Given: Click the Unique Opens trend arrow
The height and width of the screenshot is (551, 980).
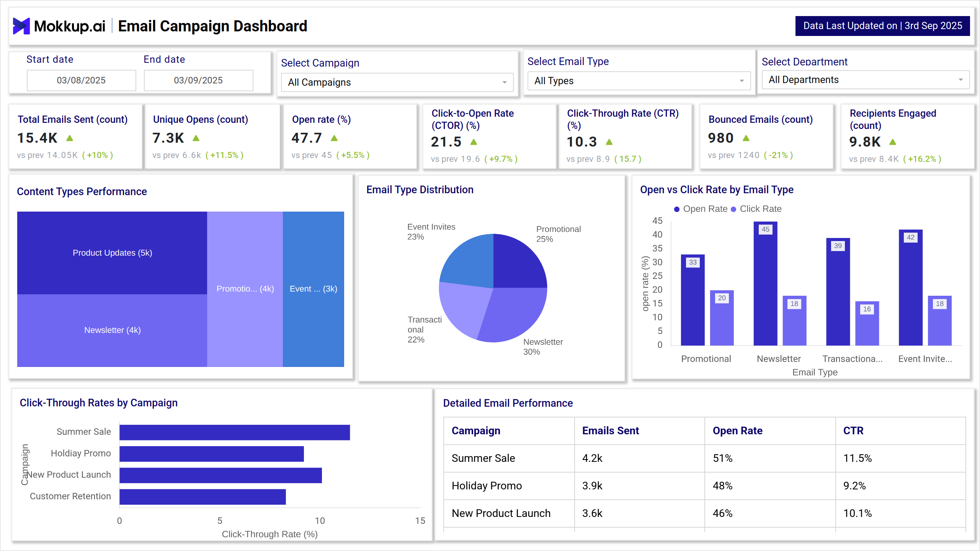Looking at the screenshot, I should (196, 138).
